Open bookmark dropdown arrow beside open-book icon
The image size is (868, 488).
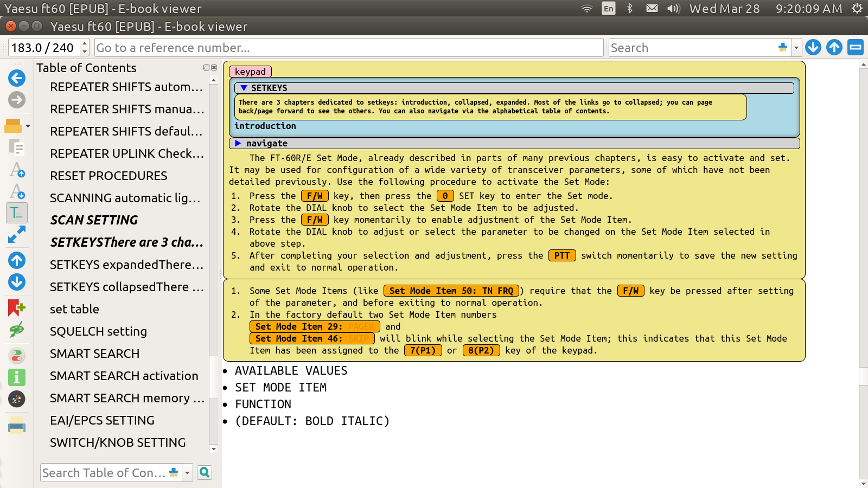pos(28,126)
